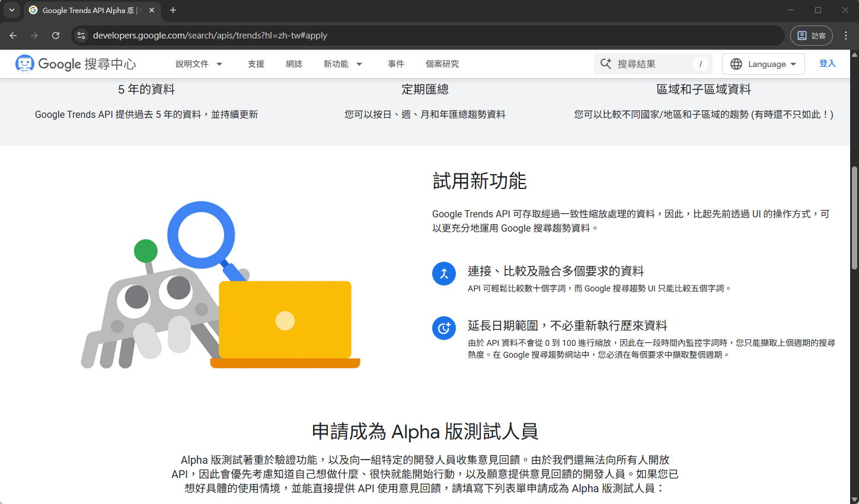Click the 區域和子區域資料 heading
Image resolution: width=859 pixels, height=504 pixels.
[x=704, y=89]
